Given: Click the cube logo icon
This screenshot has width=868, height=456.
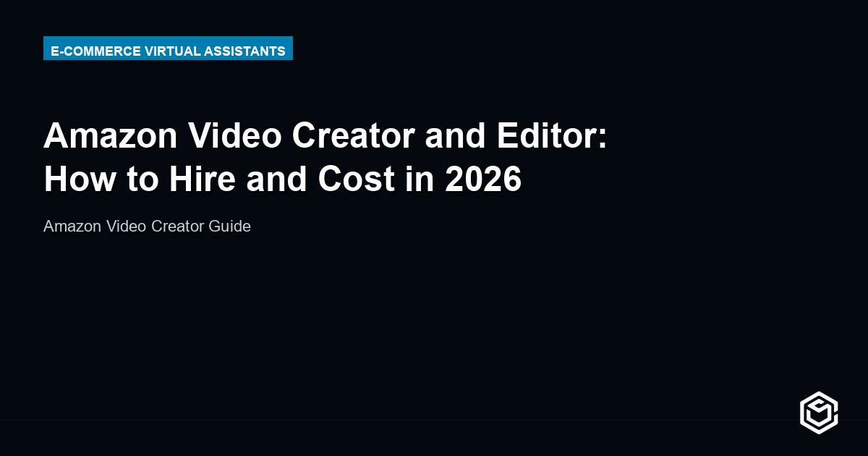Looking at the screenshot, I should coord(819,413).
